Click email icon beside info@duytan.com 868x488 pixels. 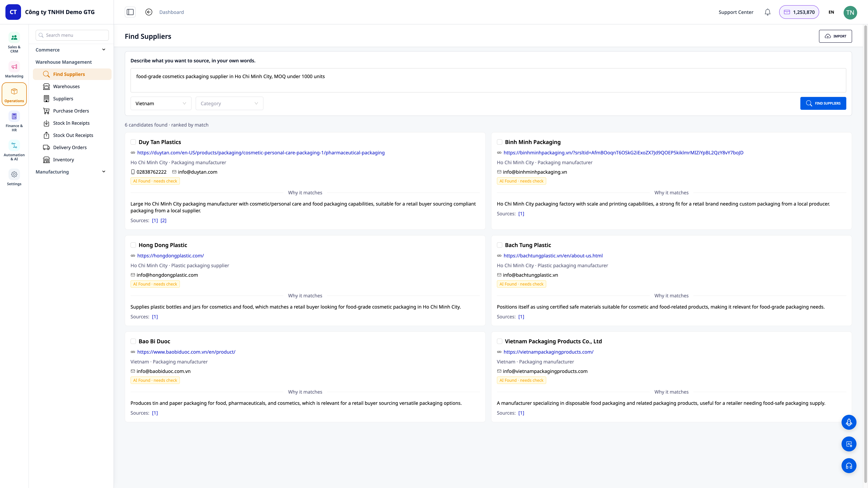[x=174, y=172]
